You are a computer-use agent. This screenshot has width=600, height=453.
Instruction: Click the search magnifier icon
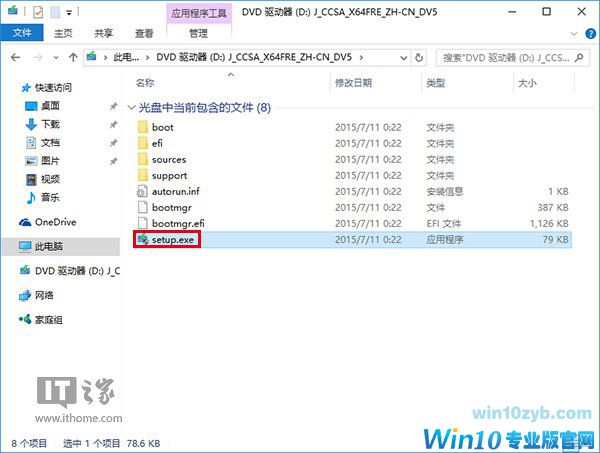[x=579, y=58]
